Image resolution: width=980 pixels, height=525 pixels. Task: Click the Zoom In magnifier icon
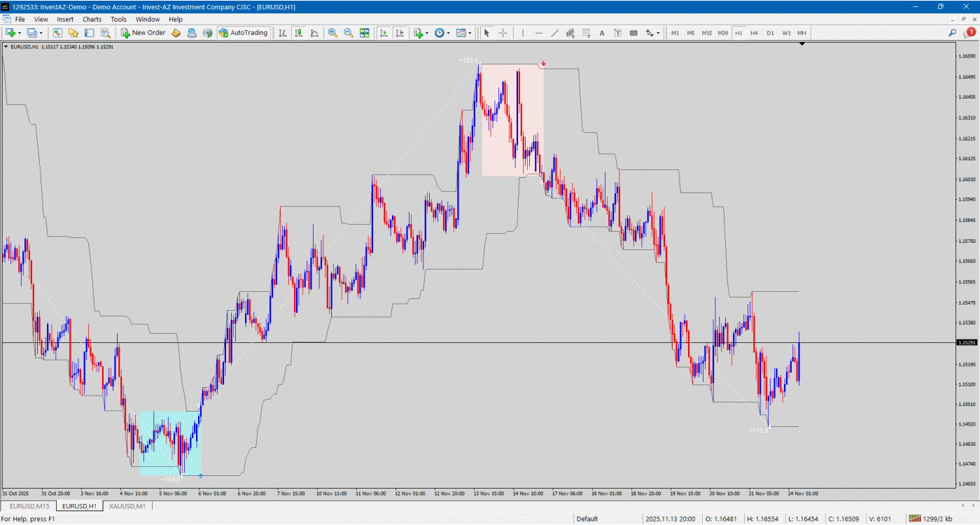[x=332, y=33]
